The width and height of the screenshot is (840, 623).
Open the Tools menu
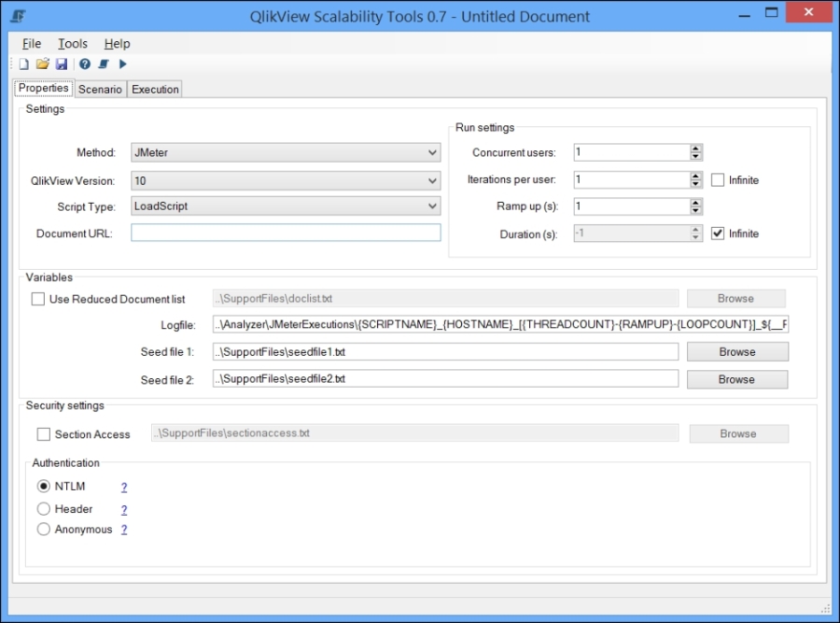[72, 43]
